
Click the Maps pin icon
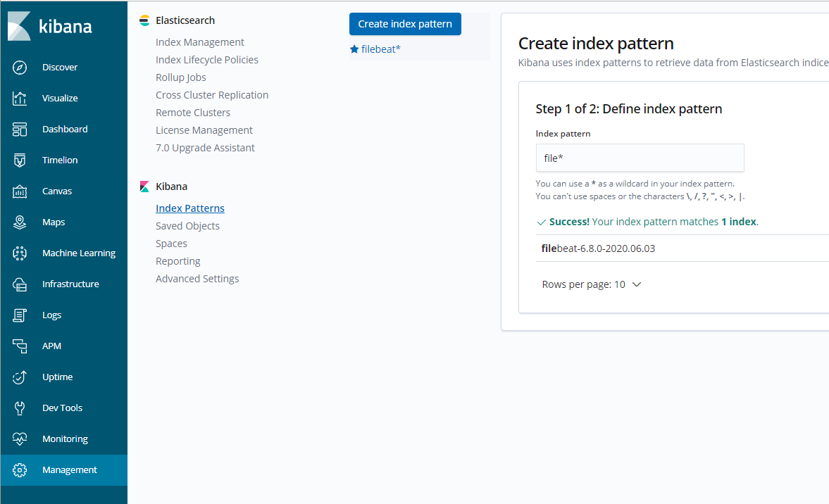click(20, 222)
